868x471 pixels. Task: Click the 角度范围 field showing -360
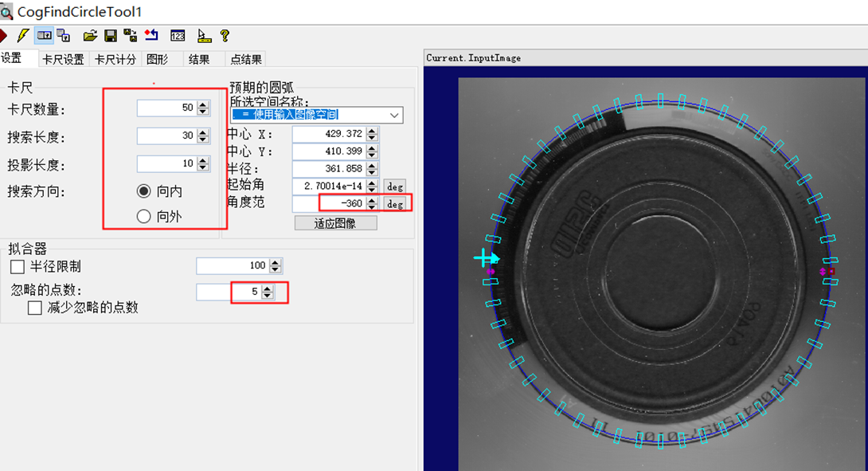click(330, 203)
